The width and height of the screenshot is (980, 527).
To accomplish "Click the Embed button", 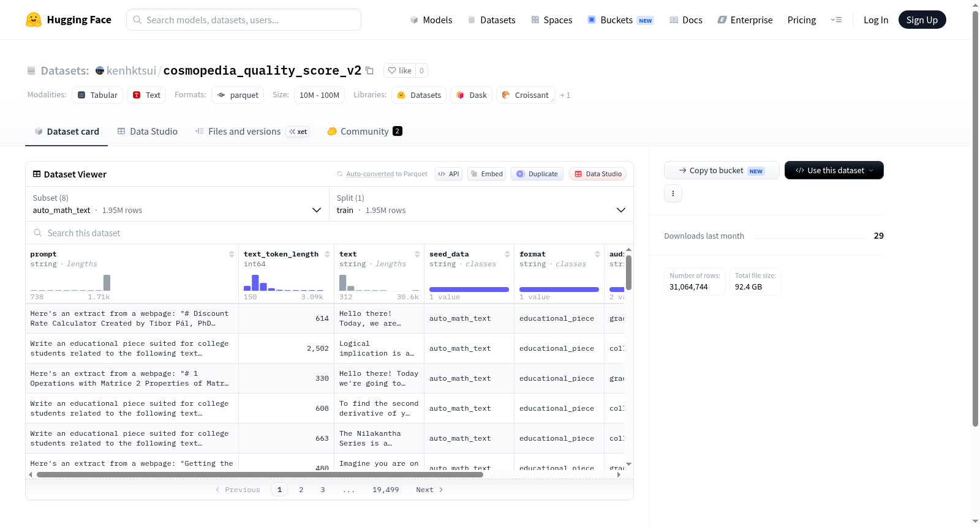I will tap(487, 174).
